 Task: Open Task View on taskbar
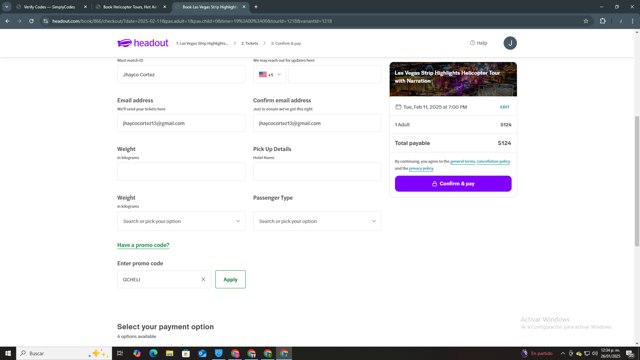[120, 353]
